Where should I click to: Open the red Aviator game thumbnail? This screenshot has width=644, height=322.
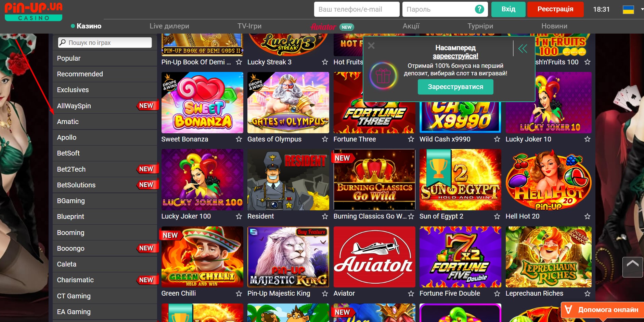pos(374,257)
